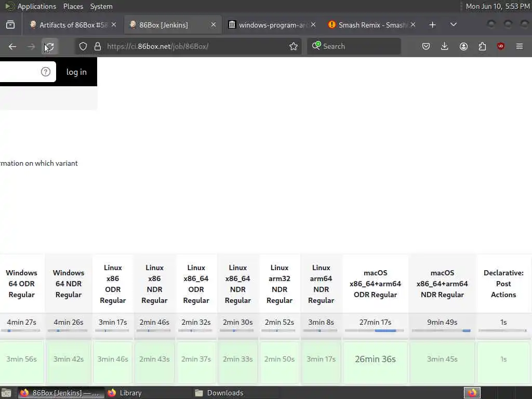Click Linux x86_64 ODR Regular stage header
532x399 pixels.
196,284
